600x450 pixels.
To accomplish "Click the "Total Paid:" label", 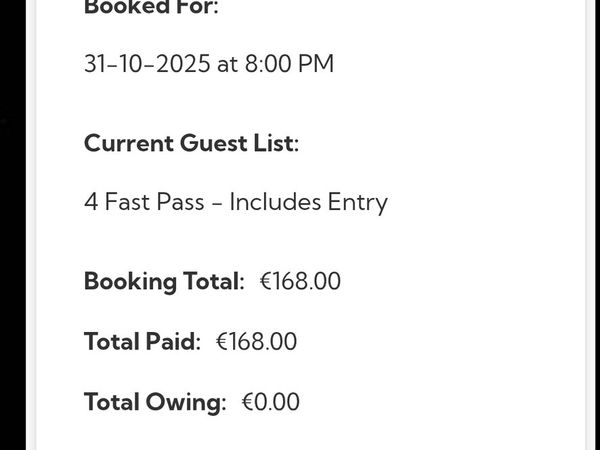I will pos(142,341).
